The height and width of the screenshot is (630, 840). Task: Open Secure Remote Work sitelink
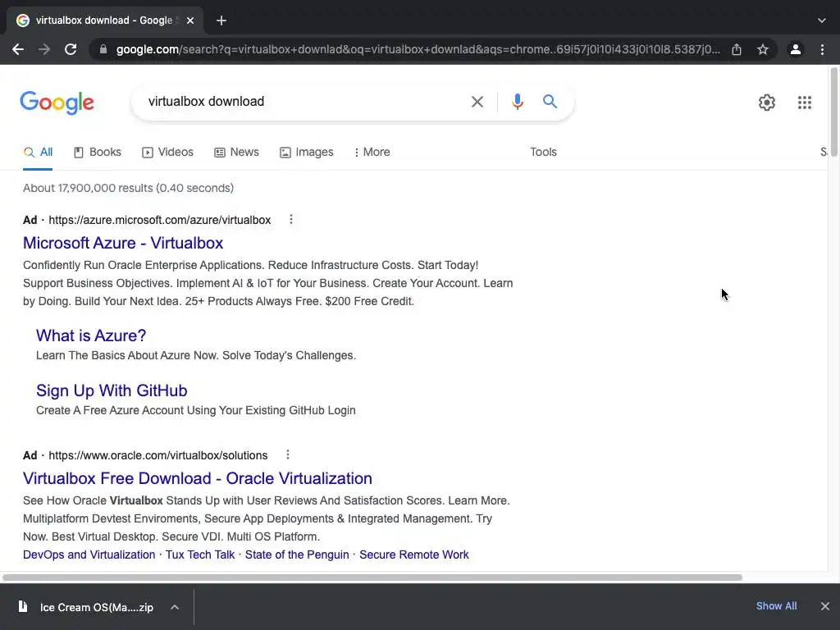point(414,555)
